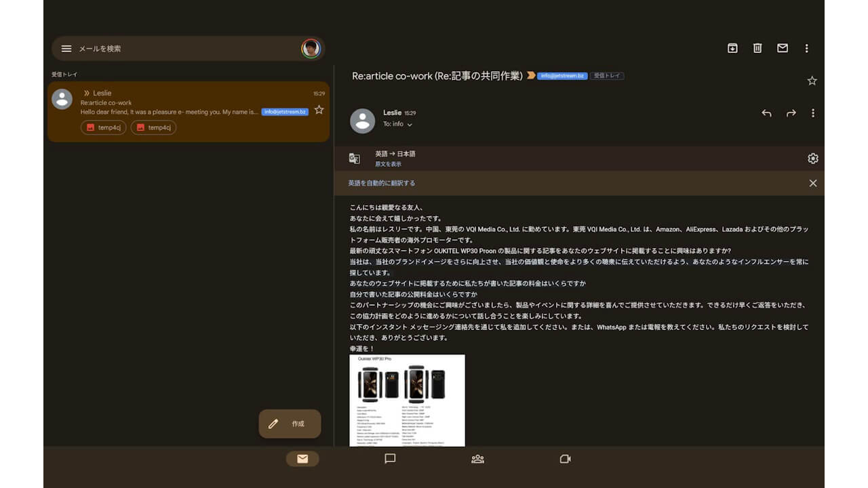Image resolution: width=868 pixels, height=488 pixels.
Task: Mark the email as unread via envelope icon
Action: [782, 48]
